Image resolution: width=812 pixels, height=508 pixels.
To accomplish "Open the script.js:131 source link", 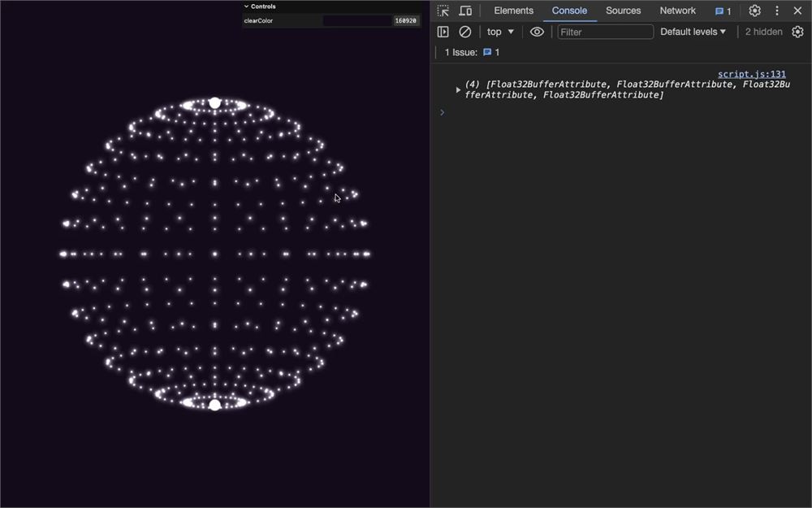I will [751, 74].
